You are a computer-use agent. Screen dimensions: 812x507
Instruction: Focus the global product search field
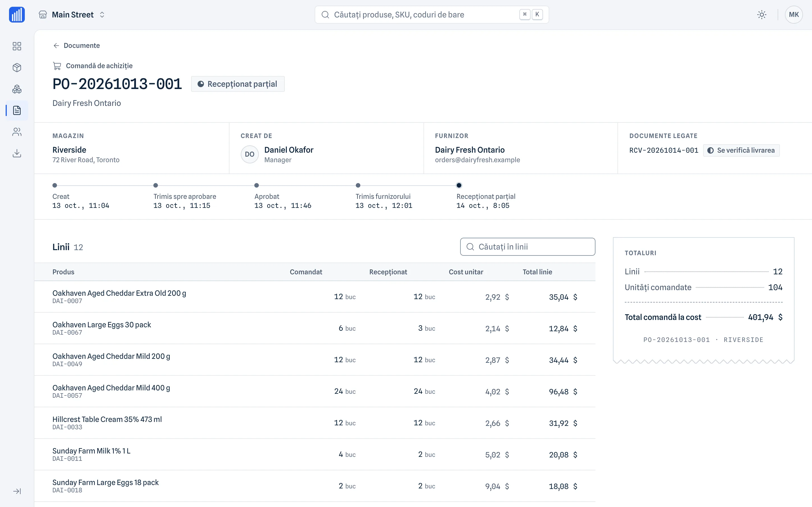click(431, 15)
